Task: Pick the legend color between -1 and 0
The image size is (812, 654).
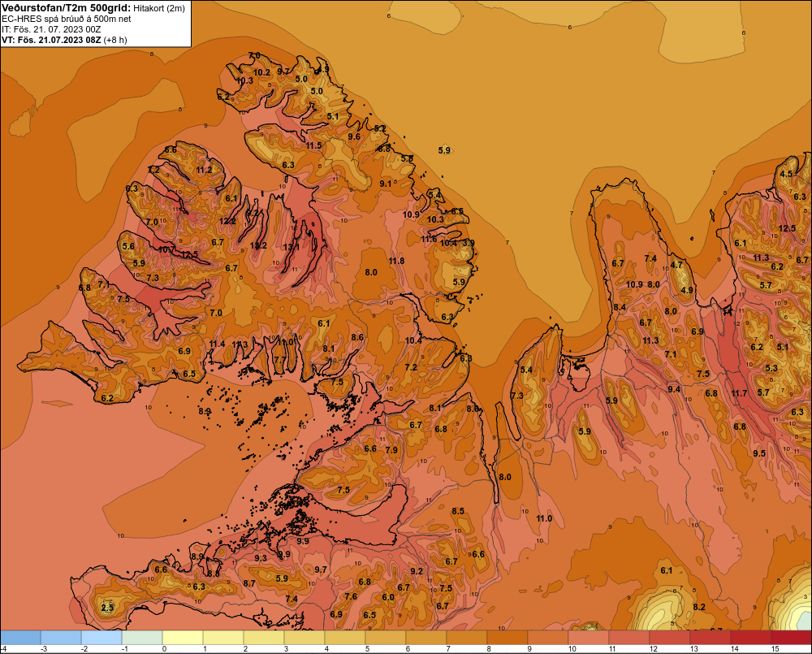Action: click(142, 638)
